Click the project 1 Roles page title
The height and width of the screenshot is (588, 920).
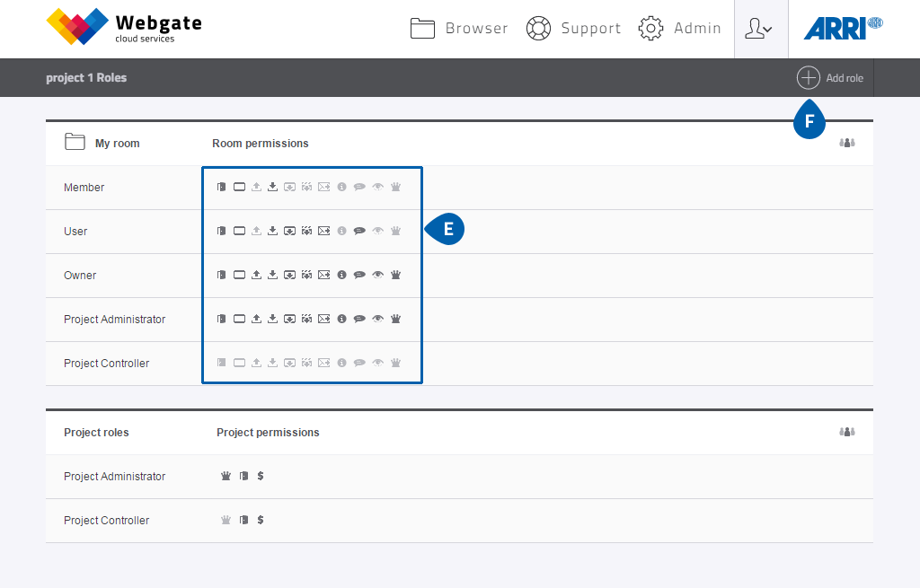pos(86,78)
